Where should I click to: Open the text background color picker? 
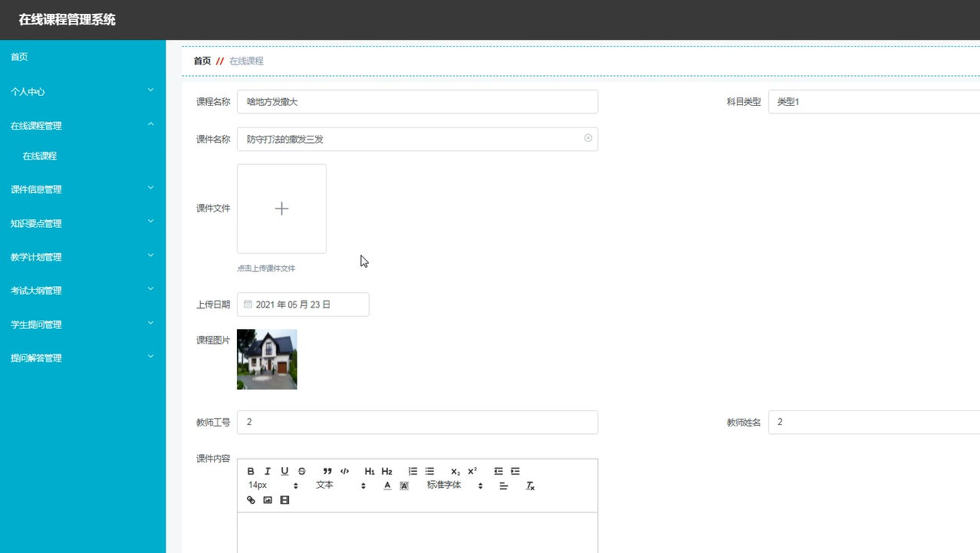pyautogui.click(x=404, y=486)
